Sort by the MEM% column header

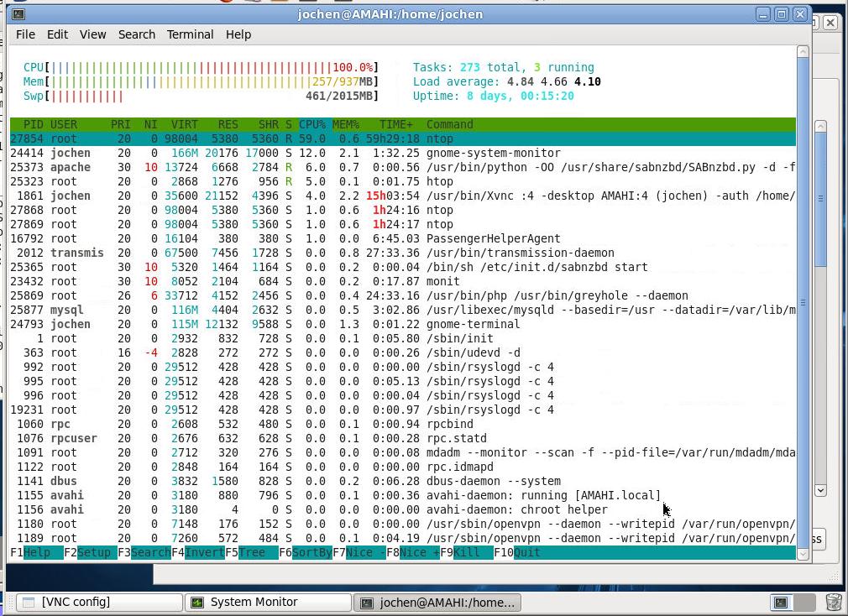346,124
